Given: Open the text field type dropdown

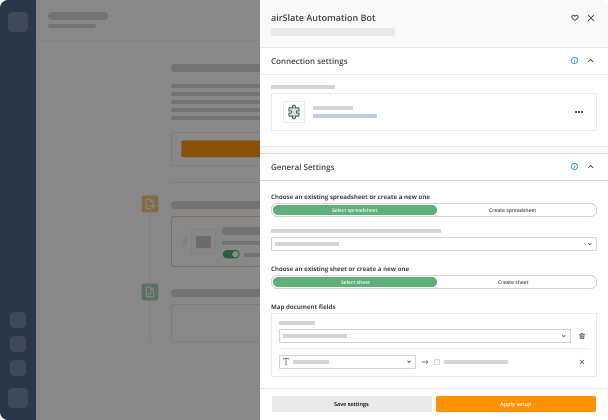Looking at the screenshot, I should tap(347, 362).
